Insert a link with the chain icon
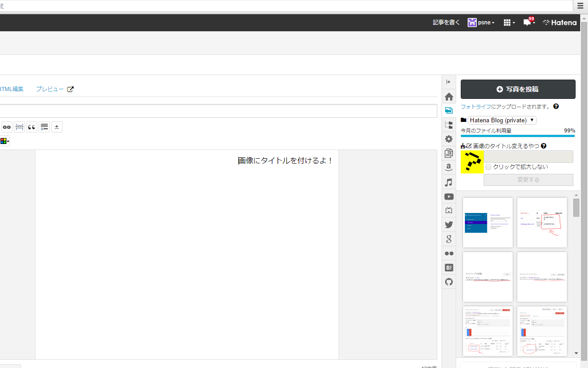 pyautogui.click(x=6, y=127)
